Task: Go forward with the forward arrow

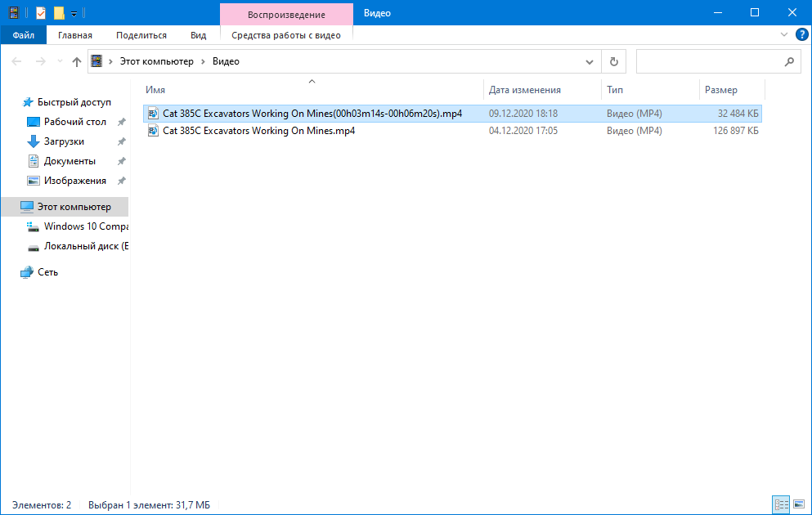Action: tap(40, 61)
